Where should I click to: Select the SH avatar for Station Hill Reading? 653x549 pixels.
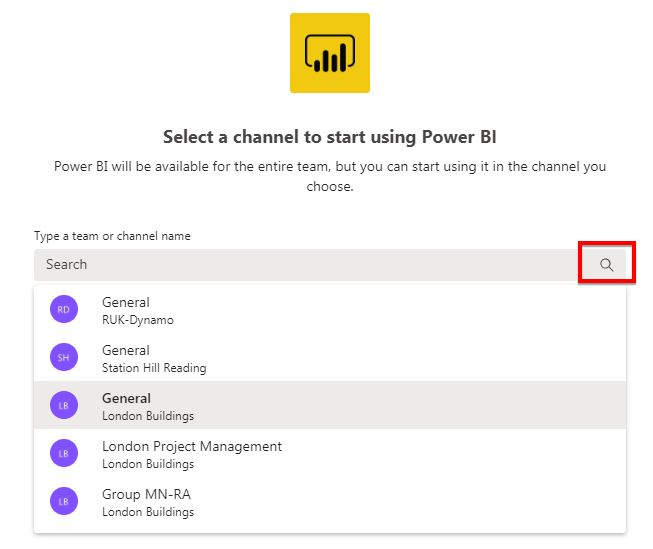tap(64, 357)
